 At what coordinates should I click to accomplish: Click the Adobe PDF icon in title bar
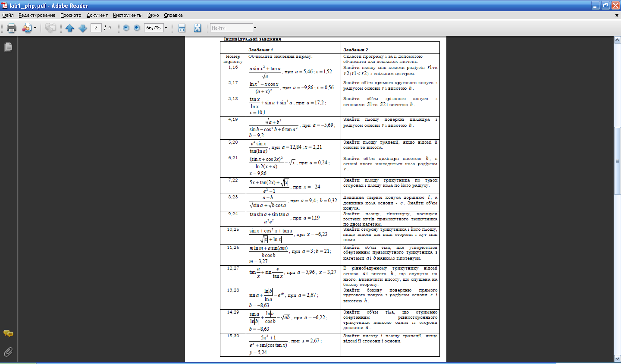[x=5, y=6]
